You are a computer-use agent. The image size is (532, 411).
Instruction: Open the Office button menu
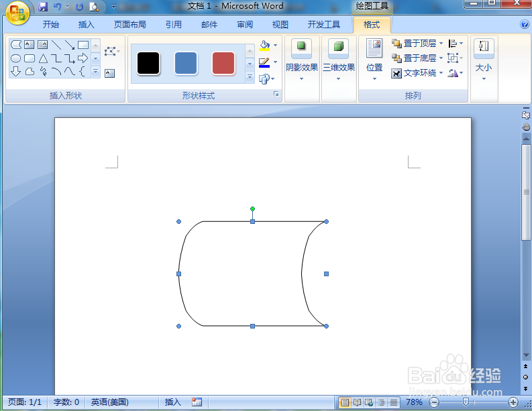17,13
